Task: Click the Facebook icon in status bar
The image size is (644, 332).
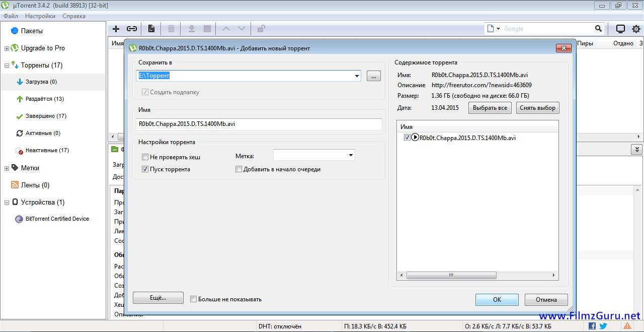Action: click(592, 326)
